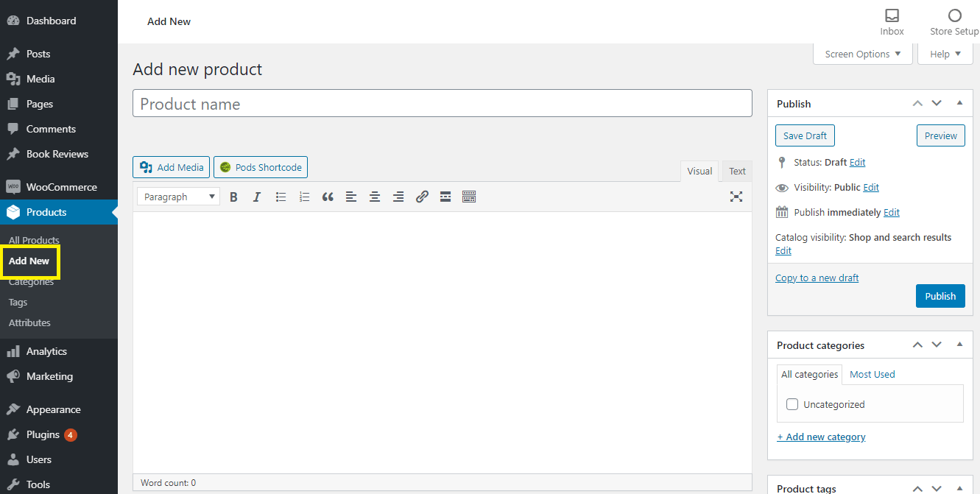Check the Uncategorized category checkbox
This screenshot has height=494, width=980.
coord(792,404)
